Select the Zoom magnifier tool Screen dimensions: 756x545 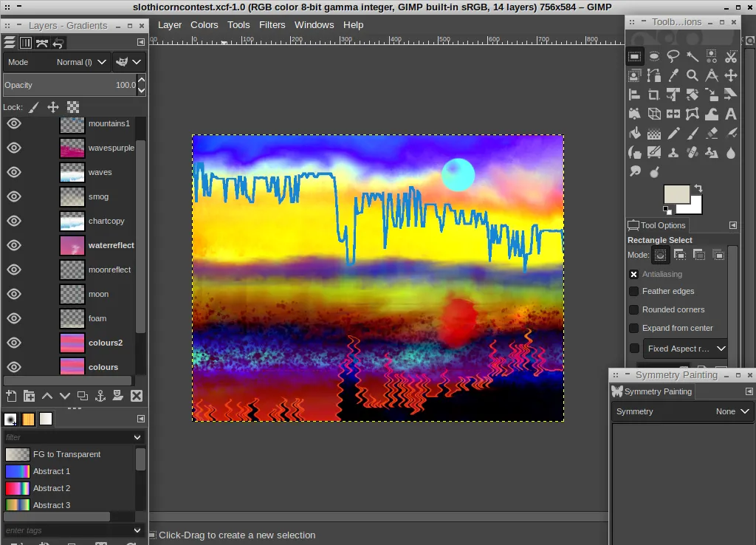pyautogui.click(x=693, y=76)
